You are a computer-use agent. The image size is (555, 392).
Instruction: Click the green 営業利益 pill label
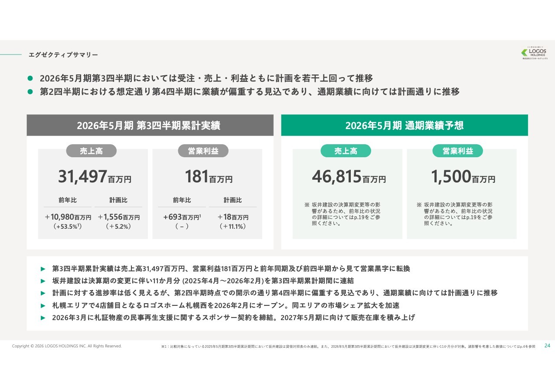click(457, 151)
